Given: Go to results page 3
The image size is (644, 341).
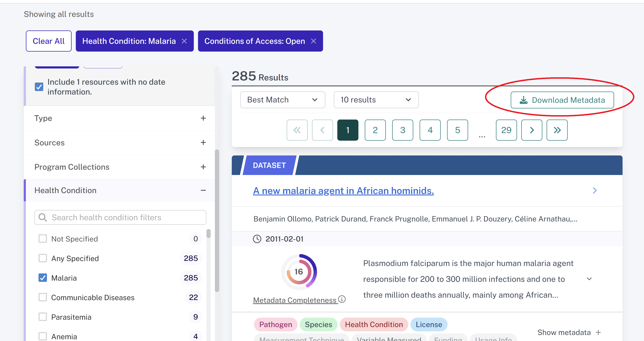Looking at the screenshot, I should click(x=403, y=130).
